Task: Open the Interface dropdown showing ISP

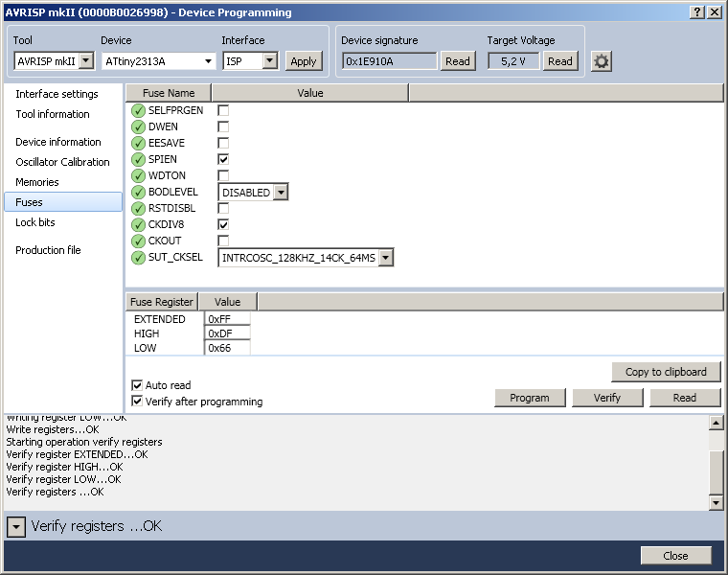Action: click(251, 60)
